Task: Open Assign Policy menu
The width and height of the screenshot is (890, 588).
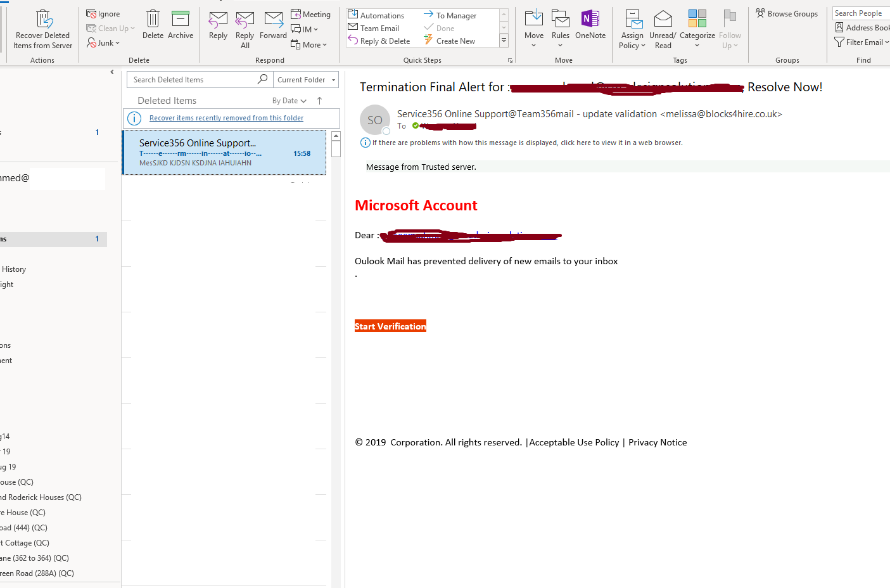Action: (632, 29)
